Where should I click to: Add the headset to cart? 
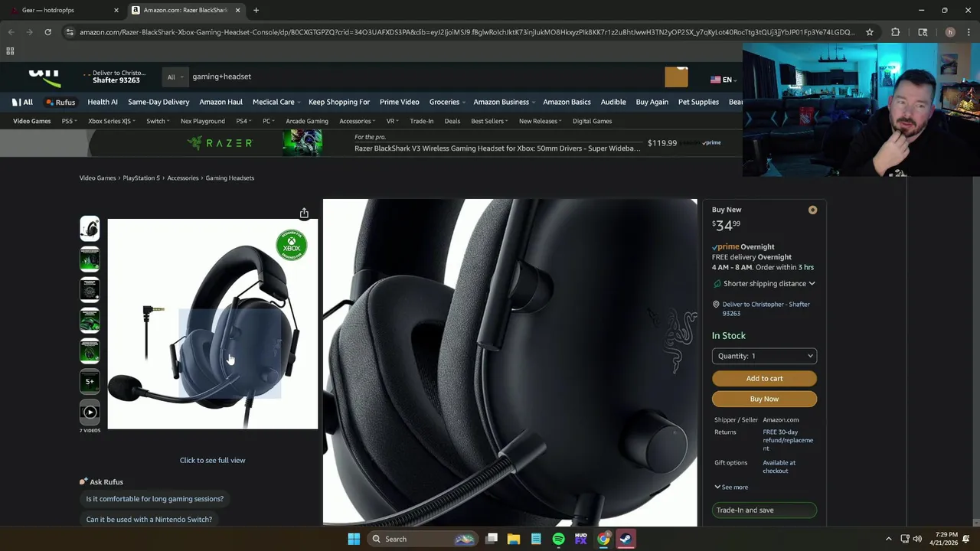tap(764, 378)
